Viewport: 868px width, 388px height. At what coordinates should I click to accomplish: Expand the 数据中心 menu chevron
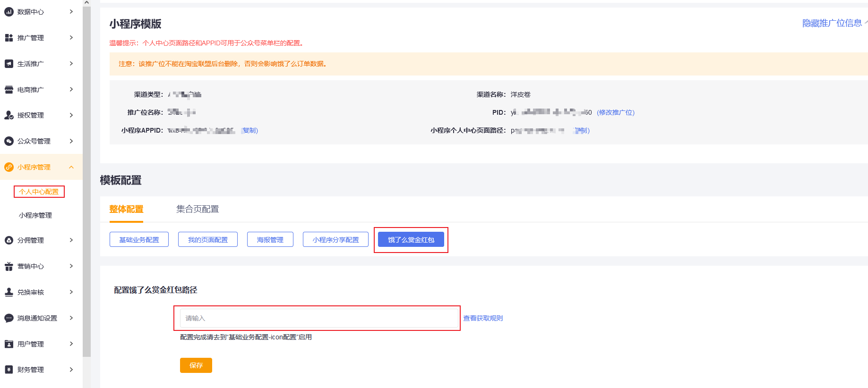click(x=71, y=11)
